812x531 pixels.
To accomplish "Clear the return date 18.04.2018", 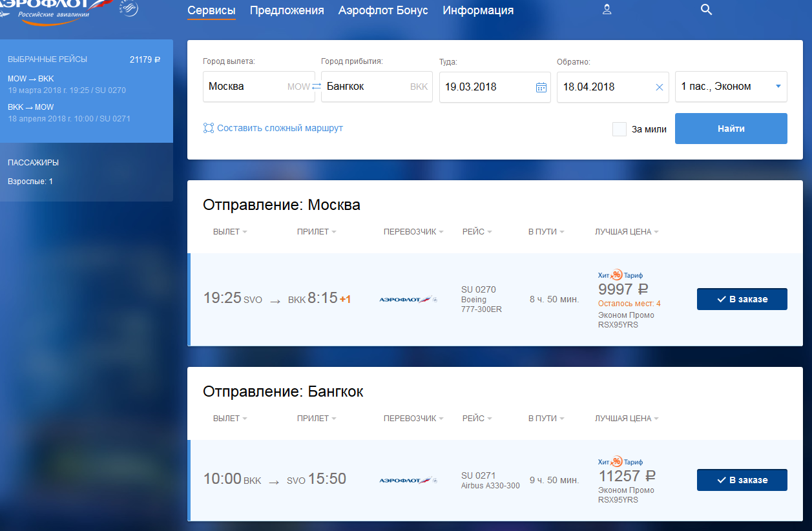I will click(660, 87).
